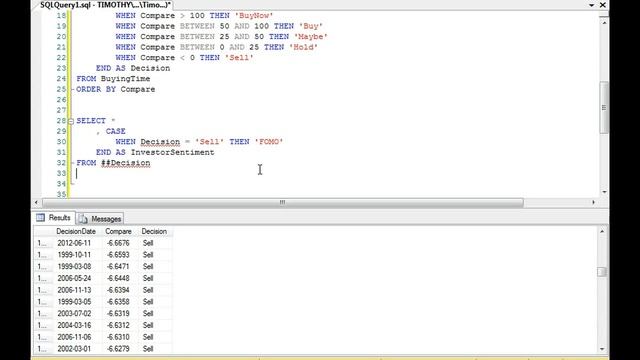Click the editor vertical scroll down arrow

(x=604, y=192)
